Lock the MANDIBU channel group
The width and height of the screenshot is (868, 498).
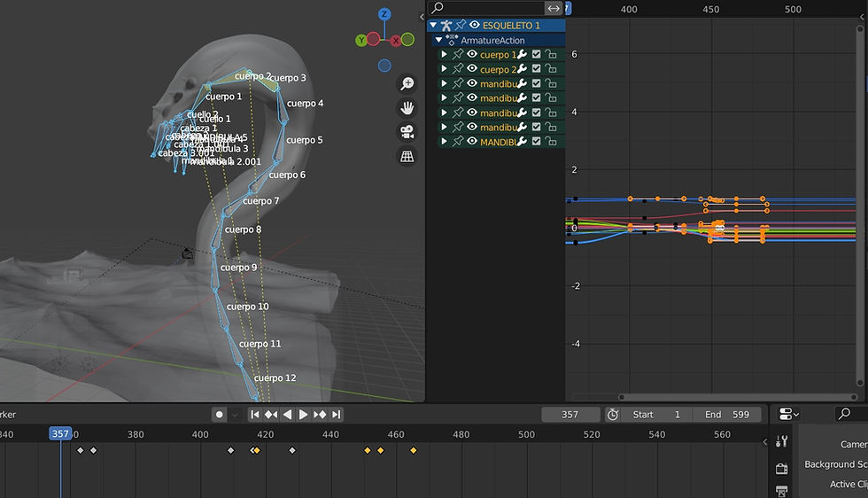coord(551,142)
